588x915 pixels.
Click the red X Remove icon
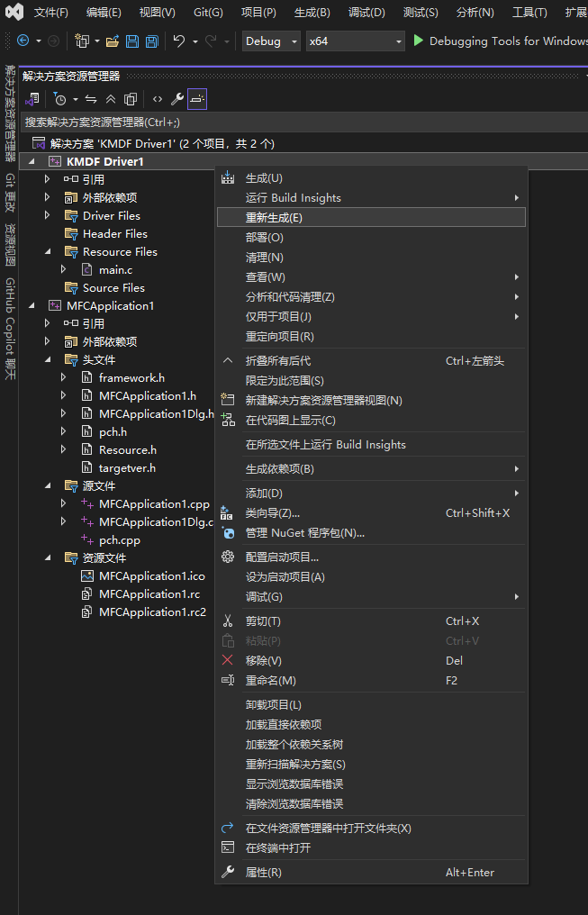tap(228, 660)
